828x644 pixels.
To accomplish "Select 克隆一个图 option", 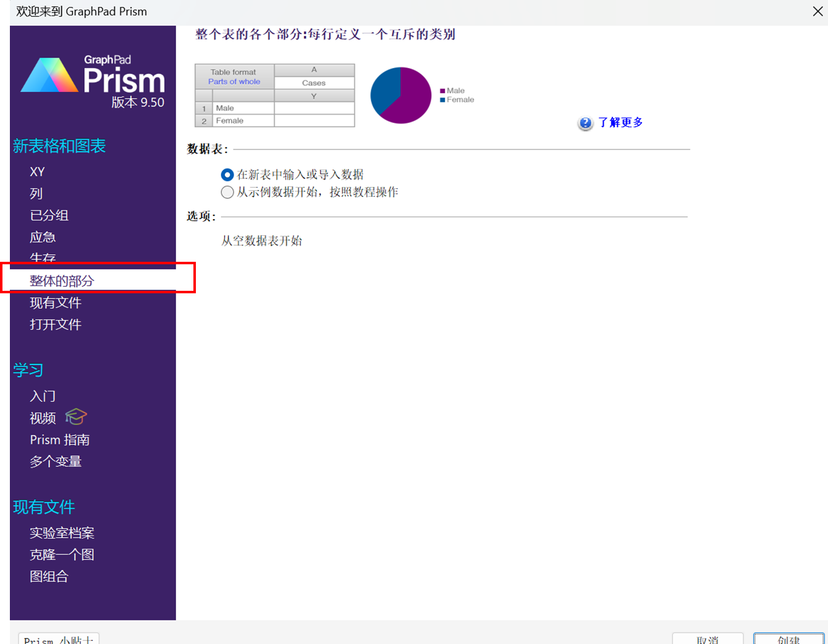I will pos(62,554).
